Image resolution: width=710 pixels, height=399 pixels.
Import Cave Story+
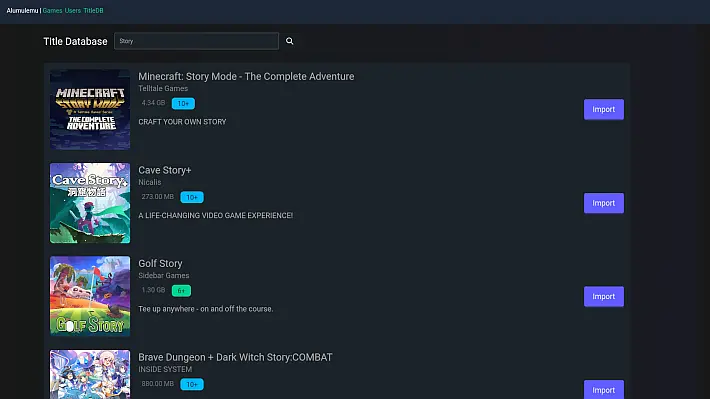[x=604, y=203]
